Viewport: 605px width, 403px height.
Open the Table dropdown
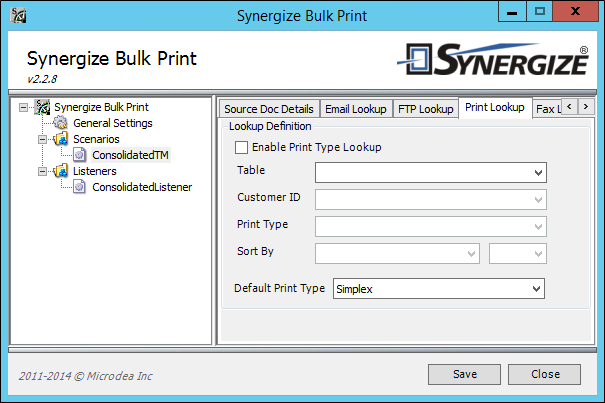coord(431,173)
